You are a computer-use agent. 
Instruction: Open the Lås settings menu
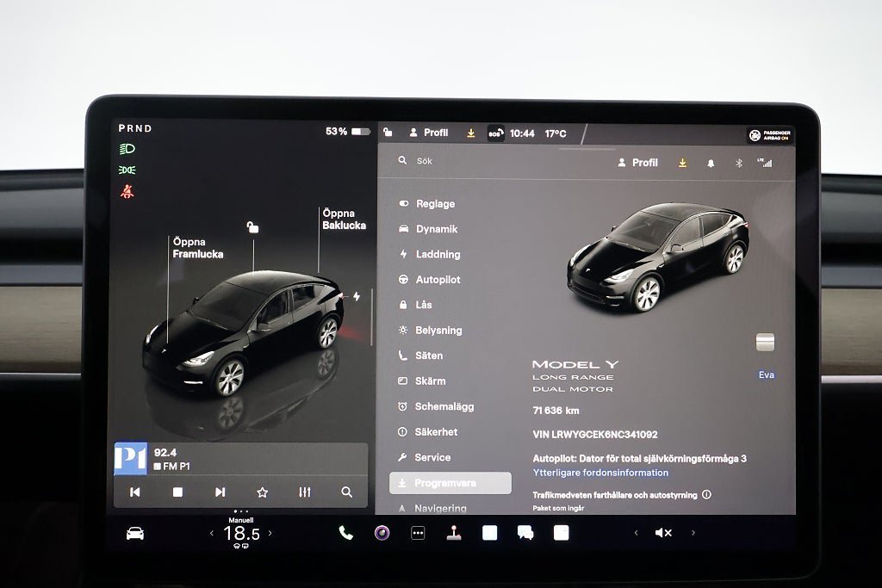click(x=415, y=305)
